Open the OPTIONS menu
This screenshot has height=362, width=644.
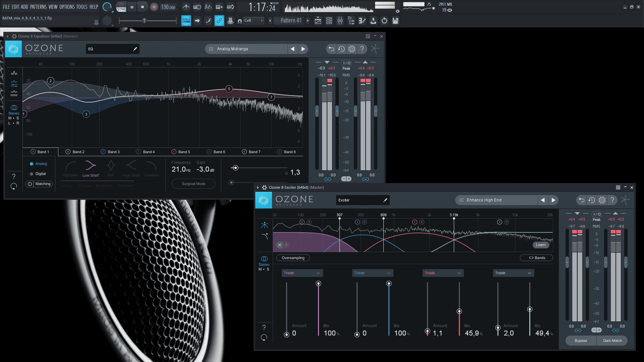tap(67, 7)
